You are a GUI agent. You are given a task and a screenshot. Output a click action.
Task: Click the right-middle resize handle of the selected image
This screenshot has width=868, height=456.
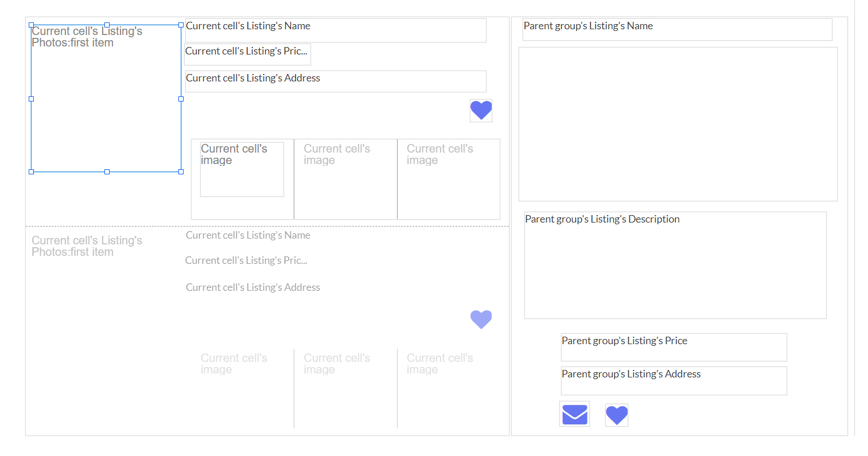(181, 99)
